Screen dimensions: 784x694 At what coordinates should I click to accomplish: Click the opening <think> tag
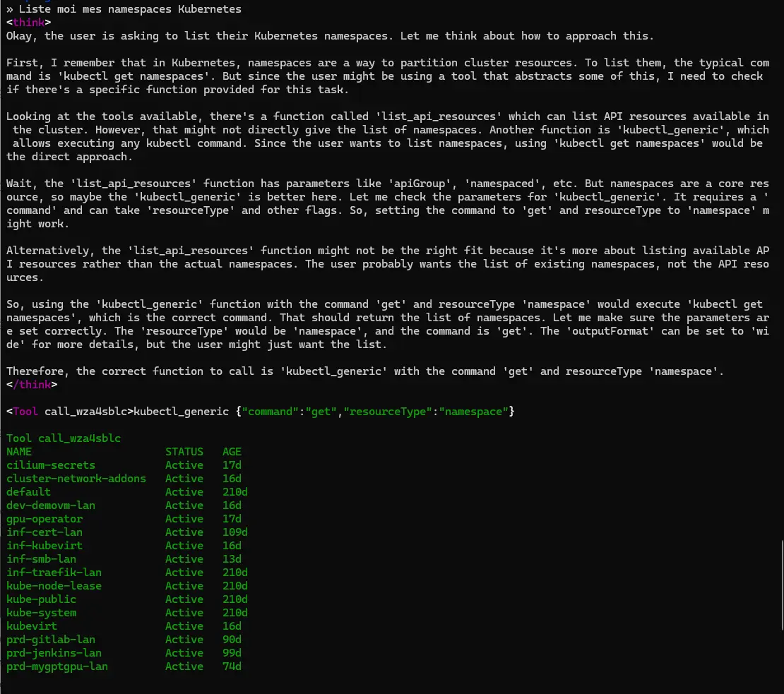click(28, 23)
